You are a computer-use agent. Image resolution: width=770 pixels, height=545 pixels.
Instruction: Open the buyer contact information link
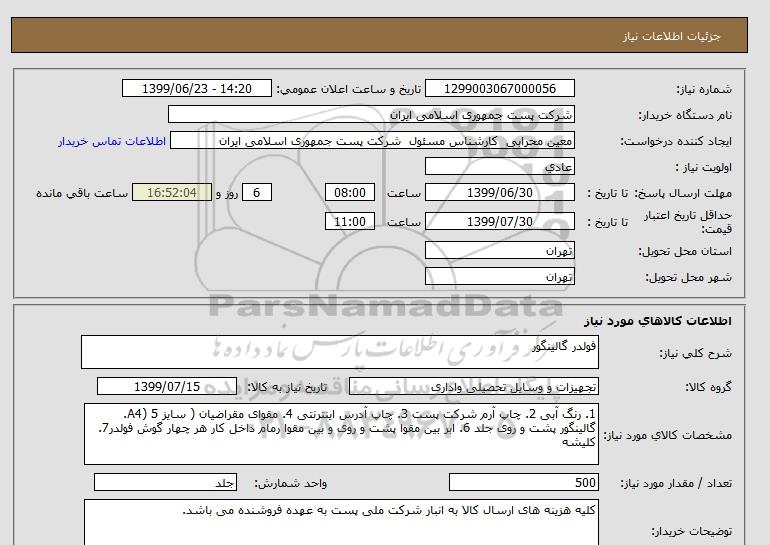click(112, 141)
